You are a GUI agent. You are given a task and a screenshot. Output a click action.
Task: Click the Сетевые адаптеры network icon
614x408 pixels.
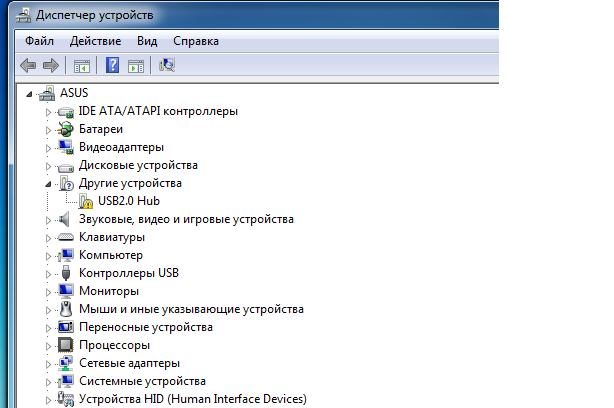(66, 363)
